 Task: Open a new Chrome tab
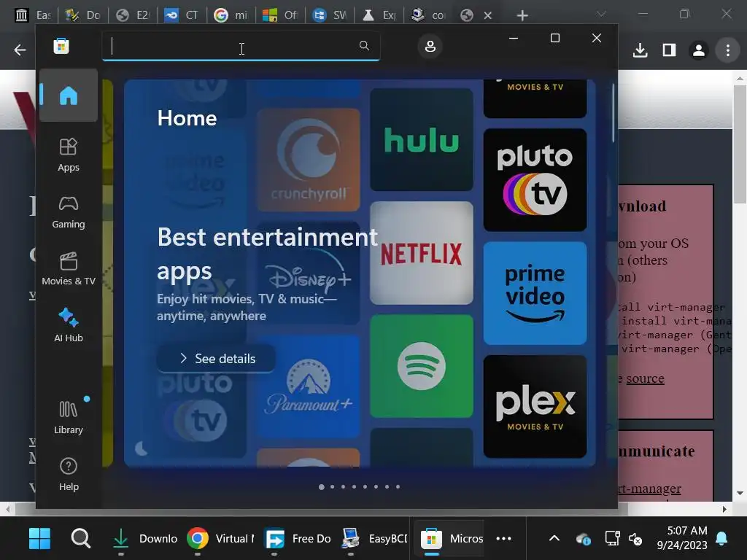pyautogui.click(x=522, y=16)
